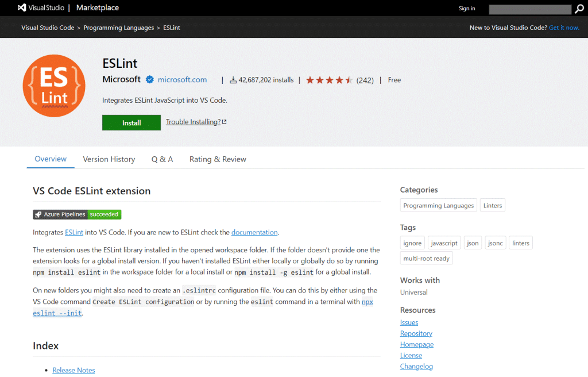Click the 'Index' heading
Image resolution: width=588 pixels, height=377 pixels.
[x=45, y=345]
